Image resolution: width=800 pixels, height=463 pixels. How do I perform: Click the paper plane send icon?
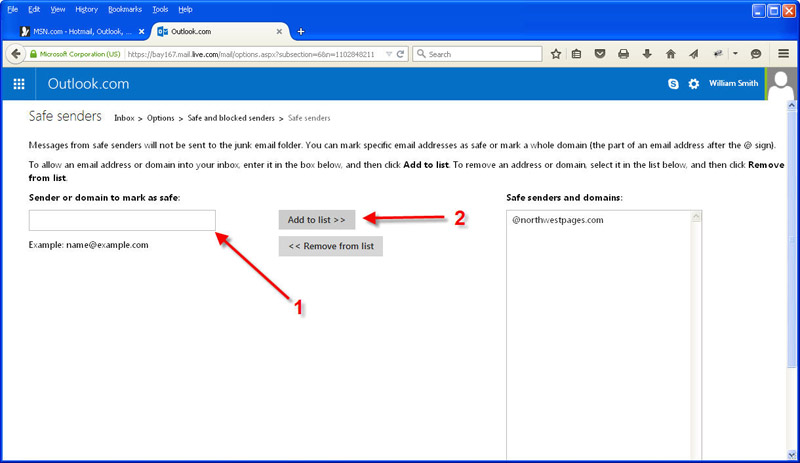(x=693, y=54)
